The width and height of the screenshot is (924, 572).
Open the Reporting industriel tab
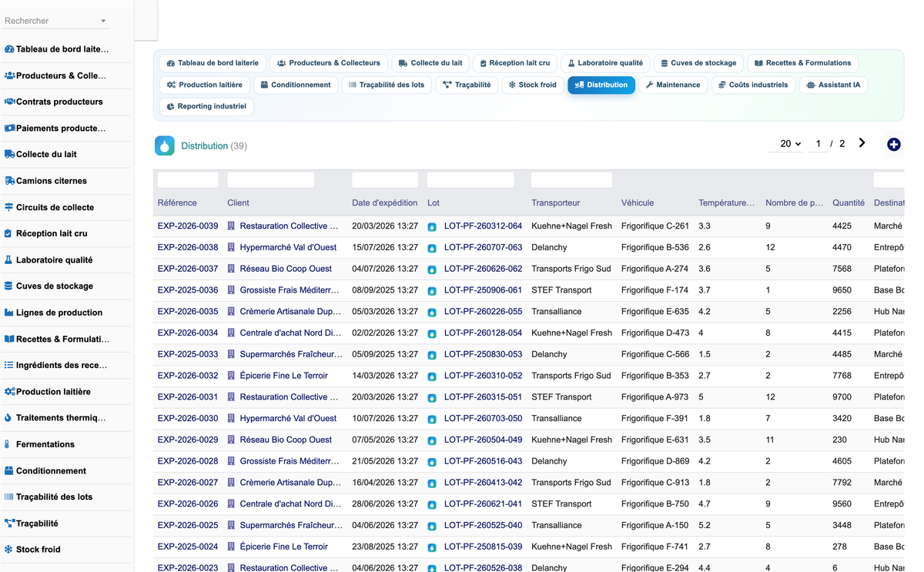206,106
